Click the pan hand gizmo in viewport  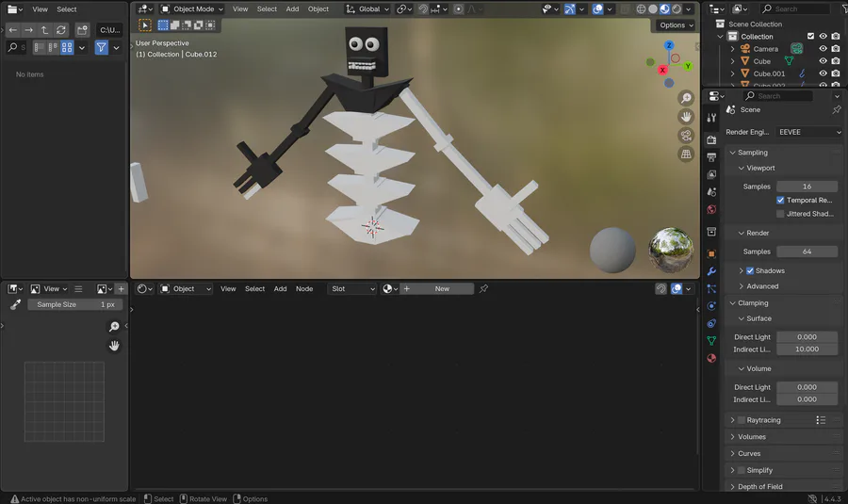point(686,117)
